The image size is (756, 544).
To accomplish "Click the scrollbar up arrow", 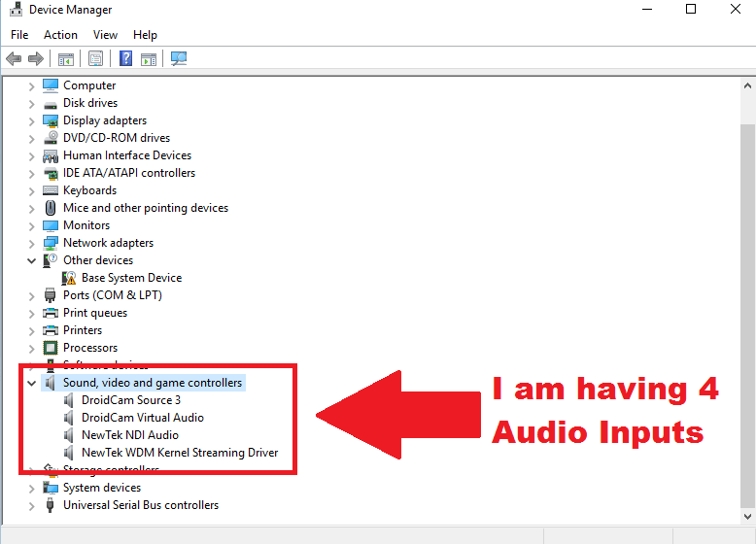I will [747, 85].
